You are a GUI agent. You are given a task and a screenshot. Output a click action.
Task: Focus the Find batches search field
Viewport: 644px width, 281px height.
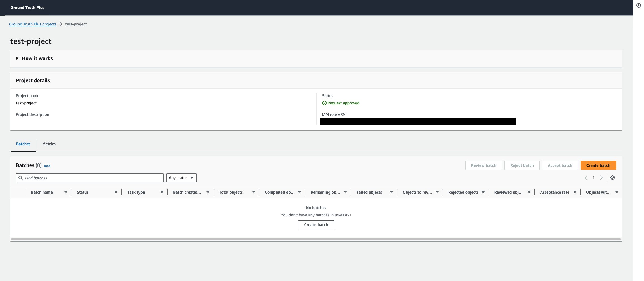point(90,178)
